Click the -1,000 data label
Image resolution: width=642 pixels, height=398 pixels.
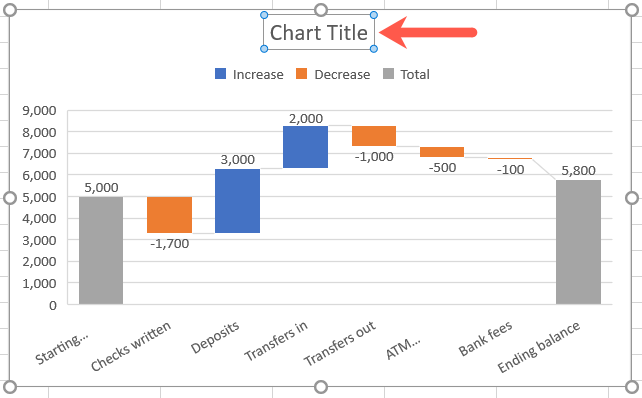point(374,157)
